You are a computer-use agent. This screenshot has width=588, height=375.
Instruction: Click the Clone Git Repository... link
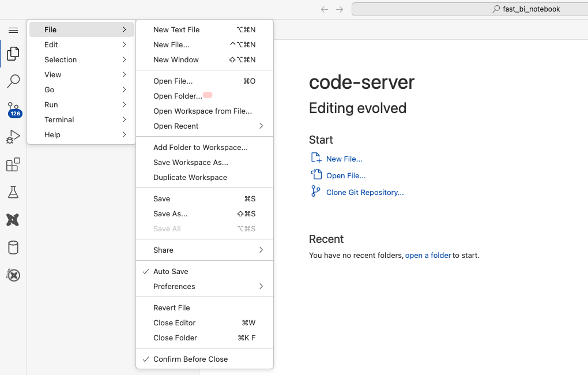pyautogui.click(x=365, y=193)
